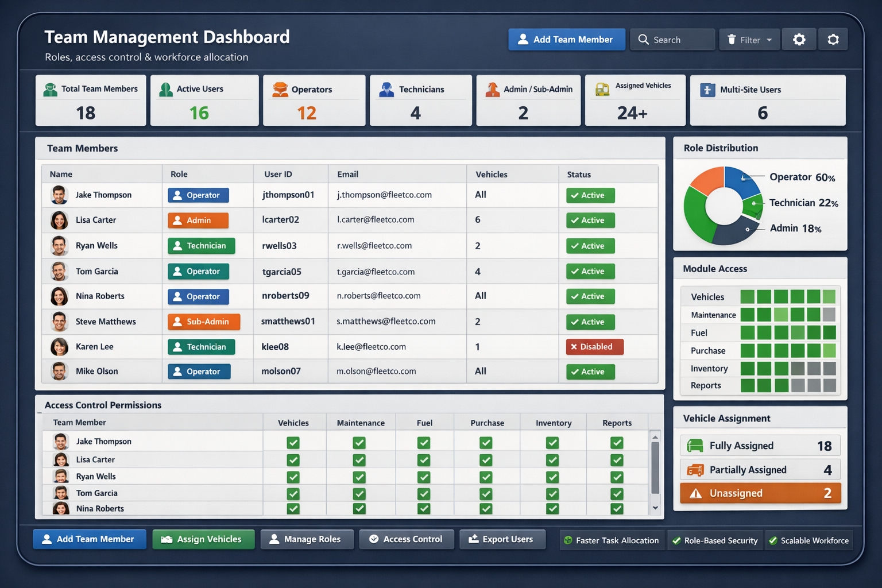Select the Active Users icon
Image resolution: width=882 pixels, height=588 pixels.
[166, 89]
